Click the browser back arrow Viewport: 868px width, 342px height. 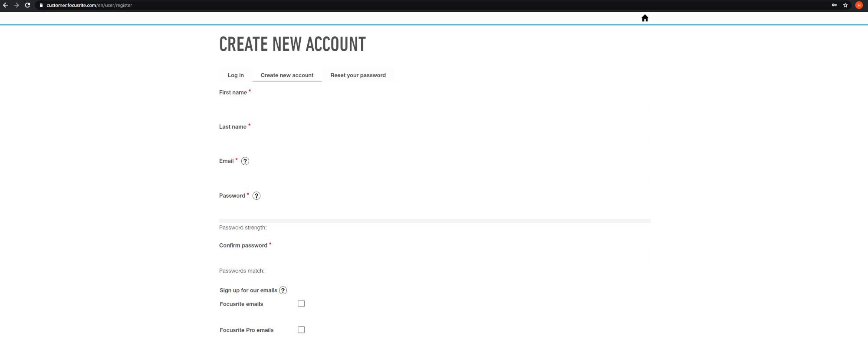[6, 5]
